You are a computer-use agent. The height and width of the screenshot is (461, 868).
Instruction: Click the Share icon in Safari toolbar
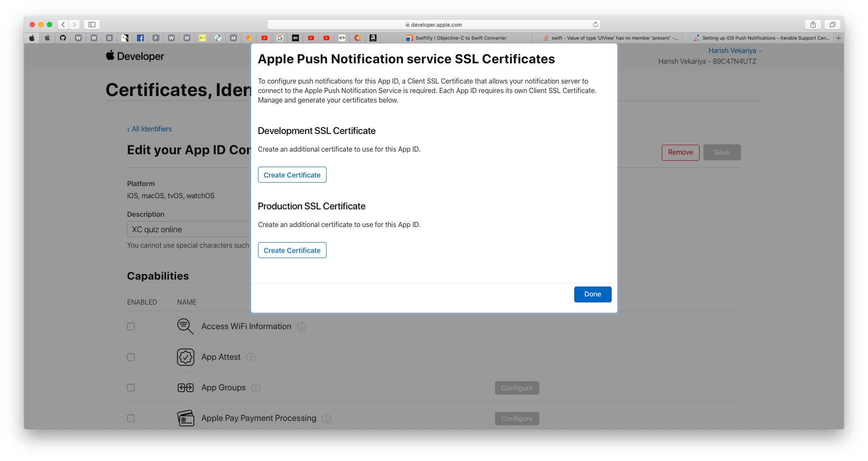click(813, 25)
